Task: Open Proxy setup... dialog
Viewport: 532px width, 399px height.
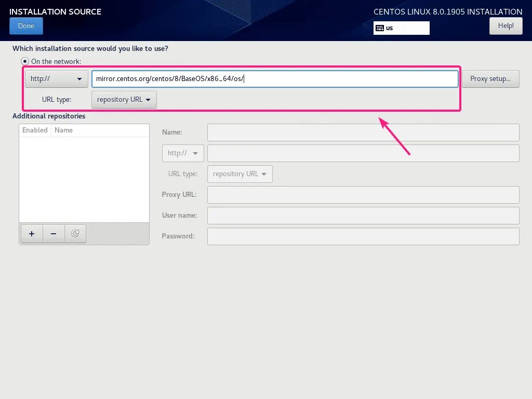Action: point(490,79)
